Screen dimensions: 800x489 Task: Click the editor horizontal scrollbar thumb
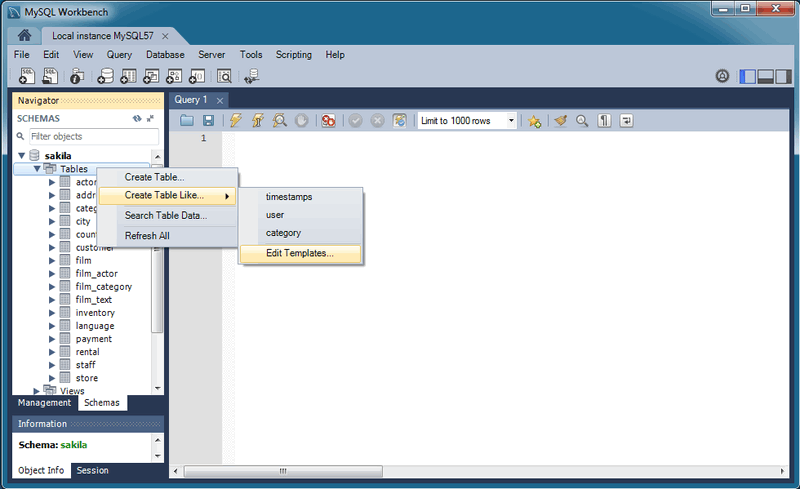[283, 471]
